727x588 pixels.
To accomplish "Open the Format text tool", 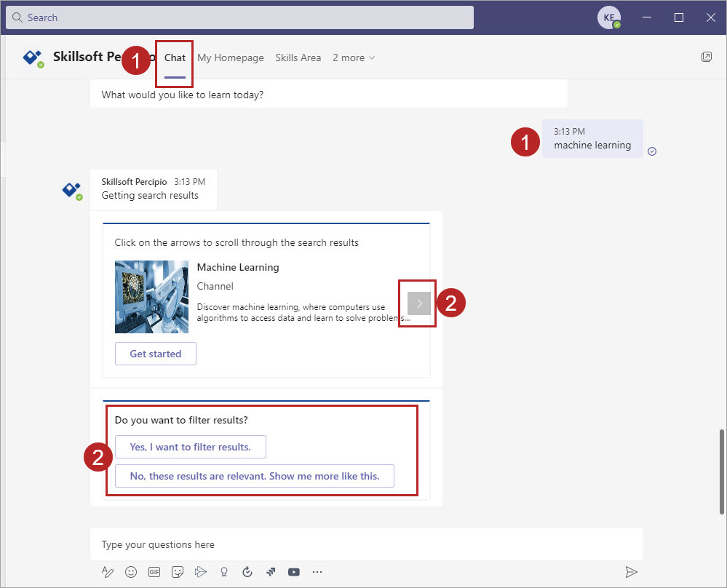I will [x=107, y=572].
